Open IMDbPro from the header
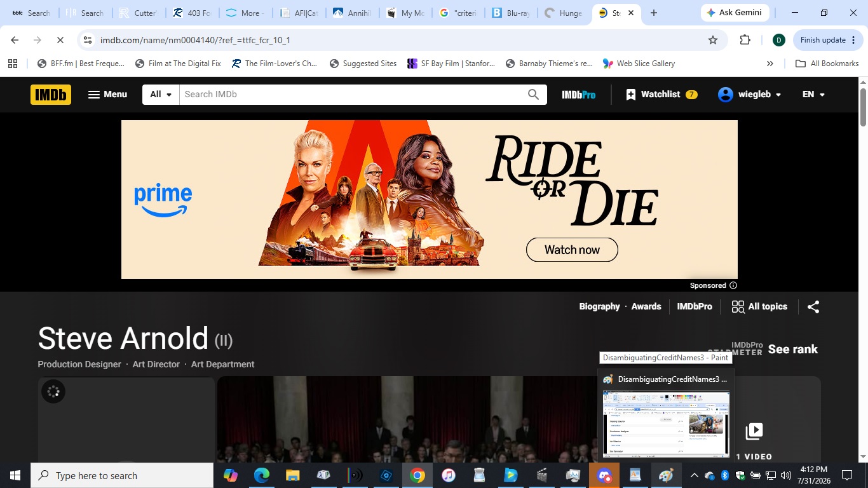This screenshot has width=868, height=488. 579,95
